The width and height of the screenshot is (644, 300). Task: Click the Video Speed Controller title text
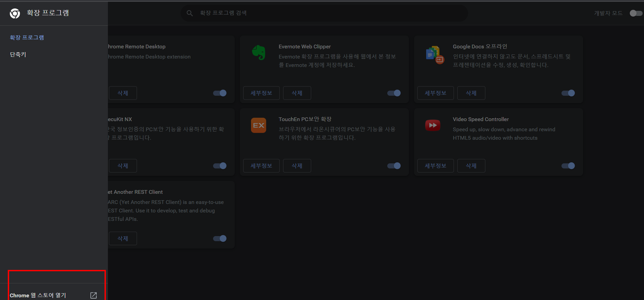point(481,119)
